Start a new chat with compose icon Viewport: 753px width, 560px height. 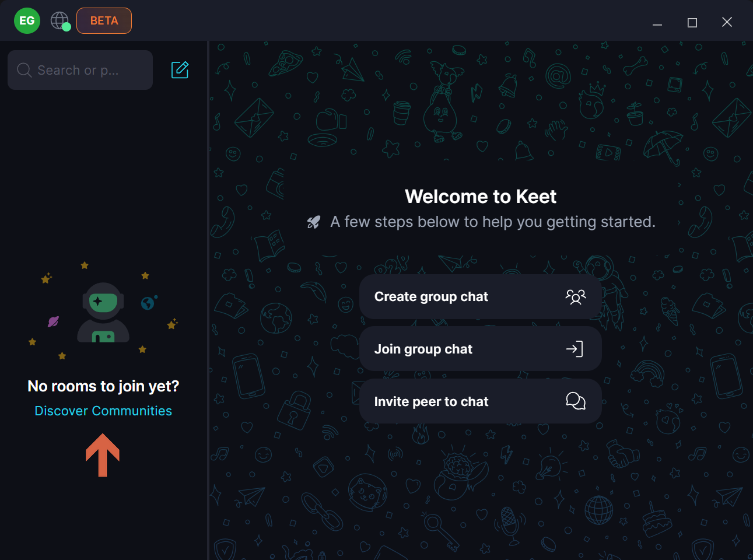(180, 70)
